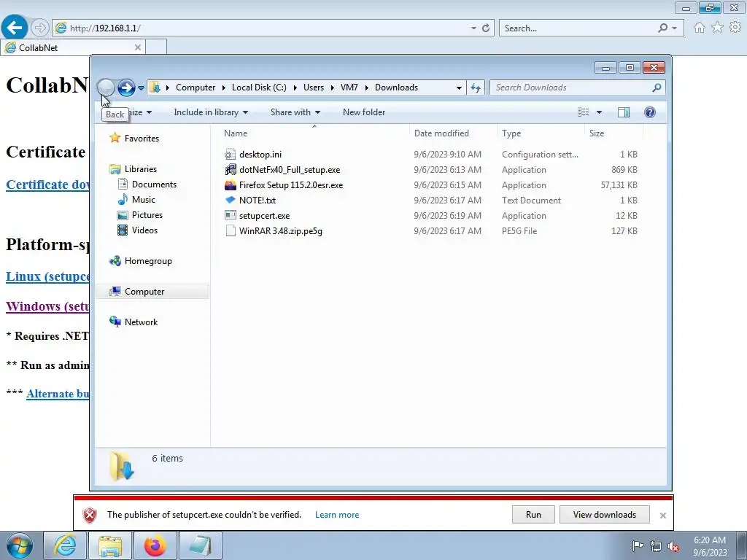Click the Explorer Forward navigation button

126,87
